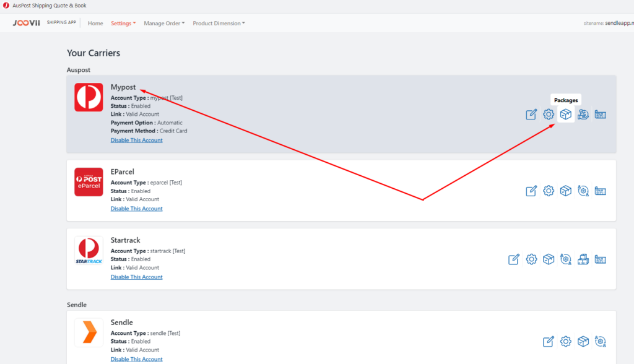Viewport: 634px width, 364px height.
Task: Click the label grid icon for Startrack
Action: click(x=601, y=259)
